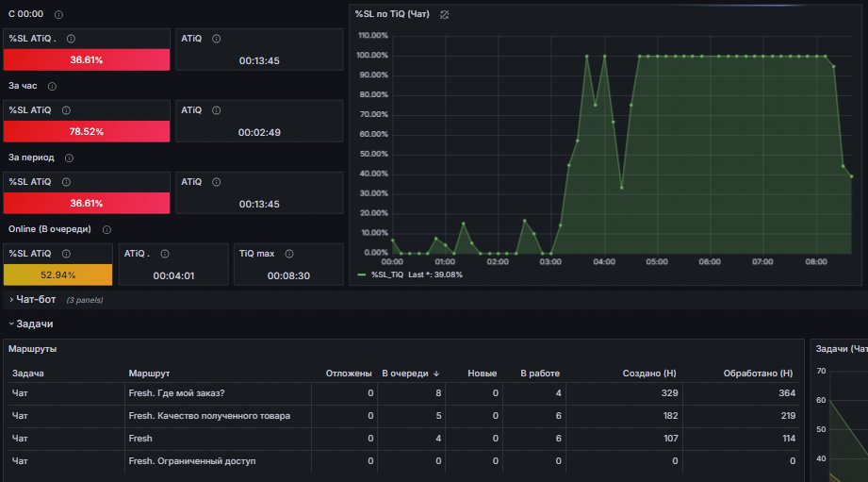868x482 pixels.
Task: Toggle %SL_TiQ series in chart legend
Action: [x=387, y=274]
